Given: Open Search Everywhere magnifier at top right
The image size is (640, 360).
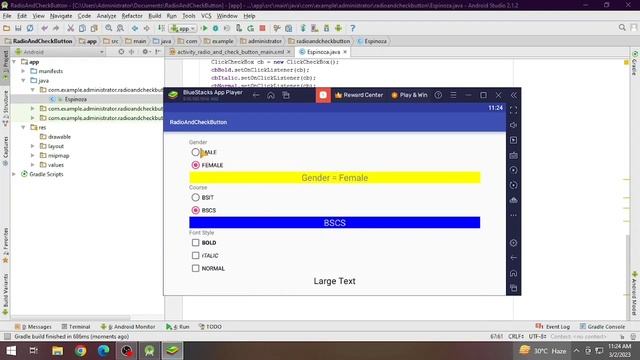Looking at the screenshot, I should (622, 27).
